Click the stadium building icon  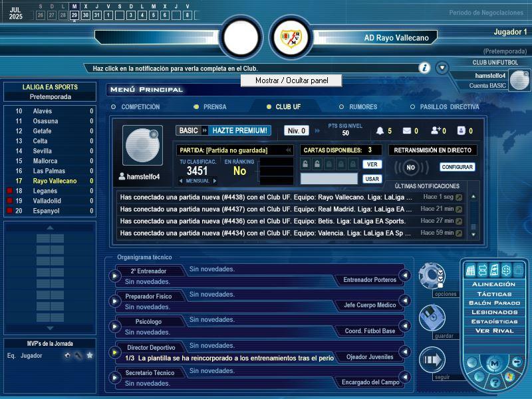471,271
